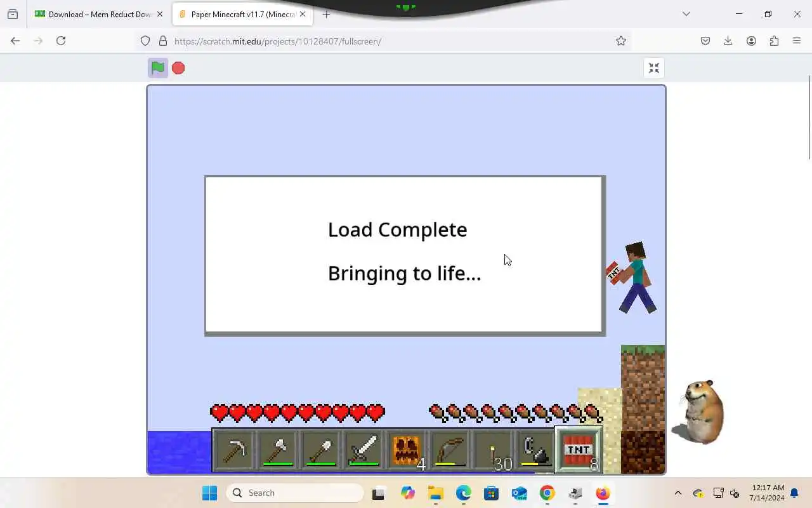Viewport: 812px width, 508px height.
Task: Open File Explorer from the taskbar
Action: pos(435,493)
